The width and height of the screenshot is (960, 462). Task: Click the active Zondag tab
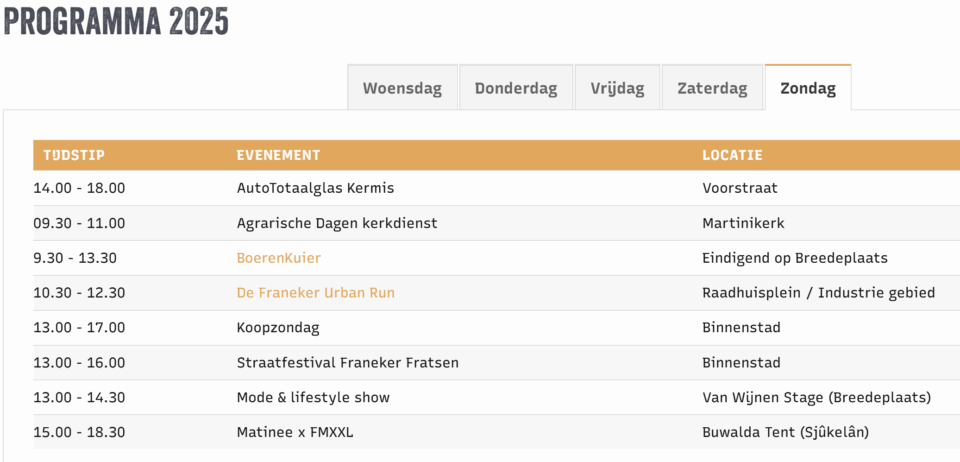tap(808, 88)
